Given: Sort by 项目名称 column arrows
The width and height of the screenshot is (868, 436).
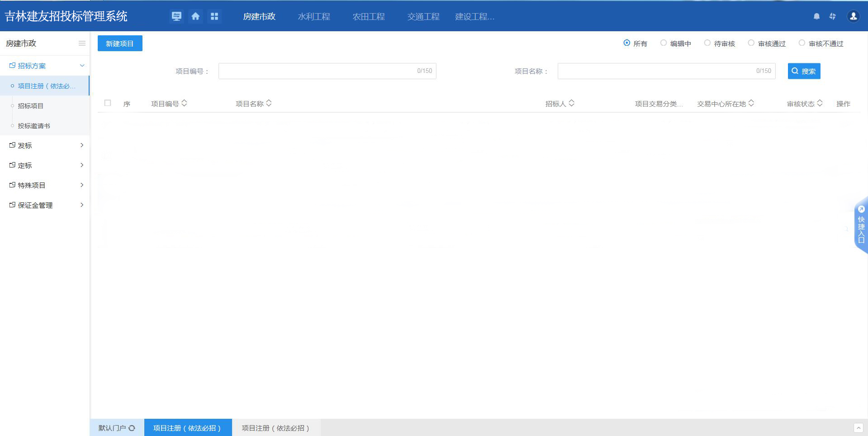Looking at the screenshot, I should tap(269, 103).
